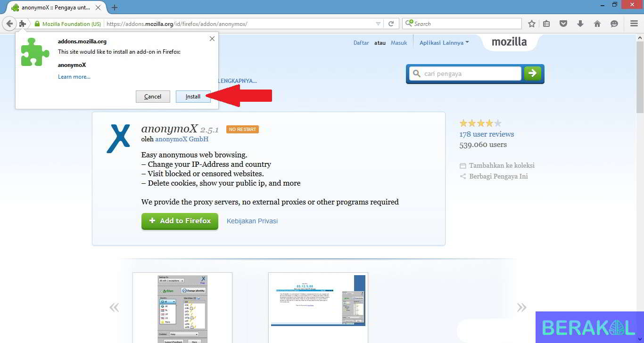Go to the Home page icon
Viewport: 644px width, 343px height.
point(597,24)
